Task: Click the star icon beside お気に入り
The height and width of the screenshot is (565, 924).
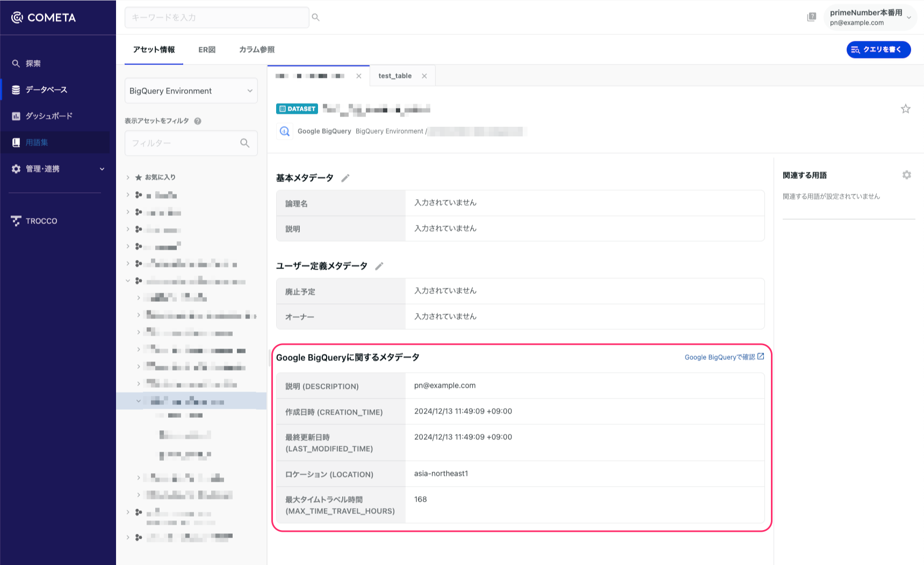Action: tap(139, 177)
